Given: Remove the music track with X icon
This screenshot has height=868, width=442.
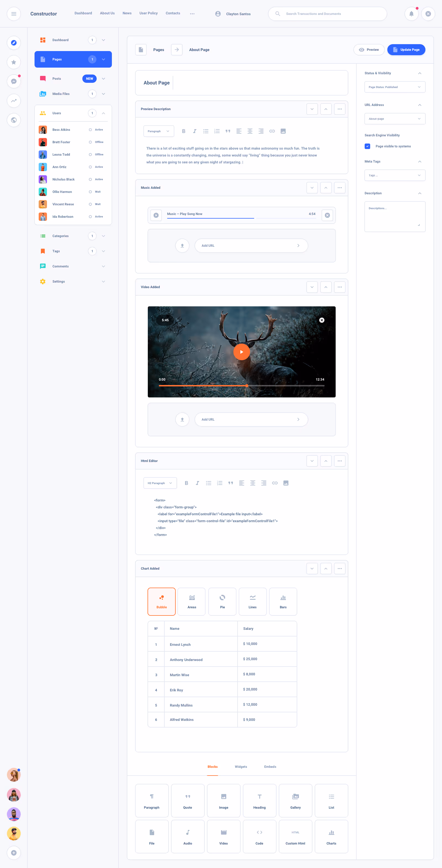Looking at the screenshot, I should (327, 215).
